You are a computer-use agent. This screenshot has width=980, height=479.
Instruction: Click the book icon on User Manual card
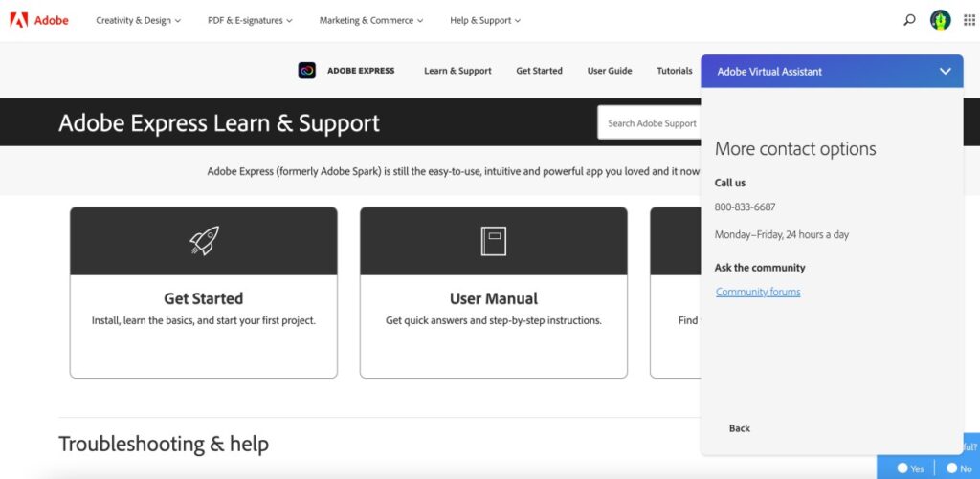[x=493, y=241]
